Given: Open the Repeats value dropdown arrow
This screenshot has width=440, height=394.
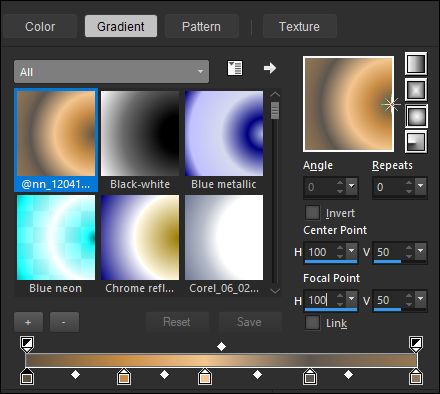Looking at the screenshot, I should click(421, 186).
